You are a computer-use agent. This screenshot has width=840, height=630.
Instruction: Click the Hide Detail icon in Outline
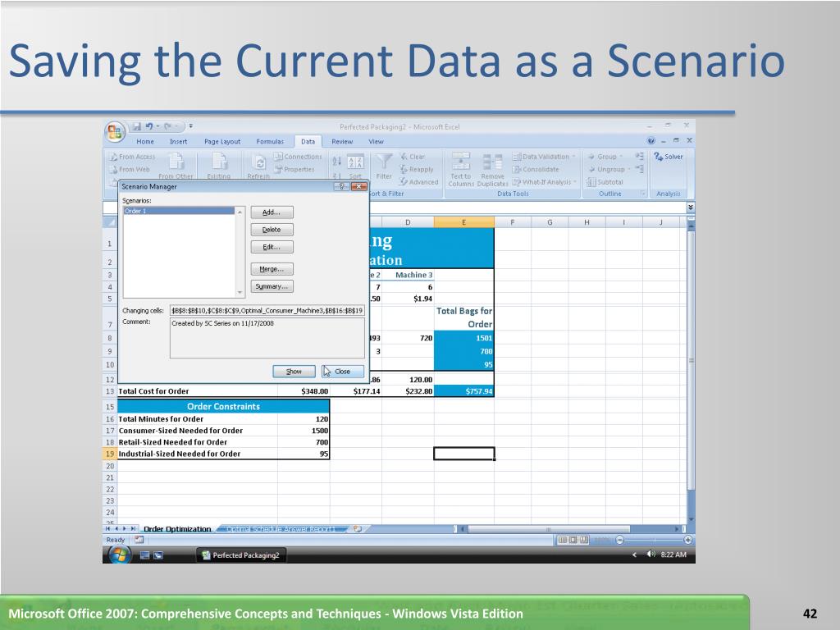[x=639, y=169]
